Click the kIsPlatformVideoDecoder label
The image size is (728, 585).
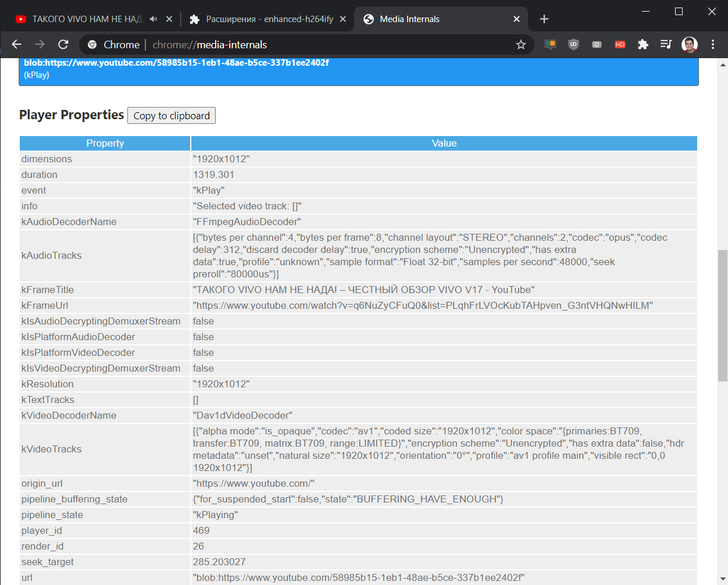[x=78, y=352]
